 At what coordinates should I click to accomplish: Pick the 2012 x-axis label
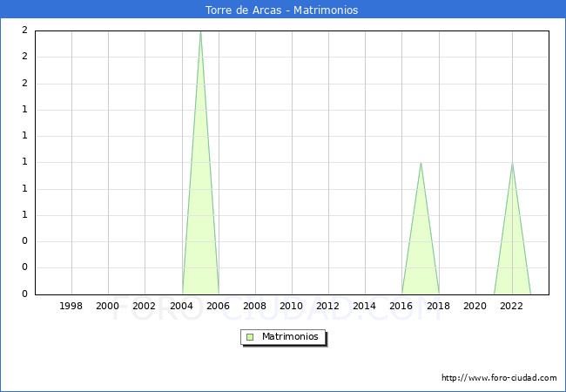point(327,306)
